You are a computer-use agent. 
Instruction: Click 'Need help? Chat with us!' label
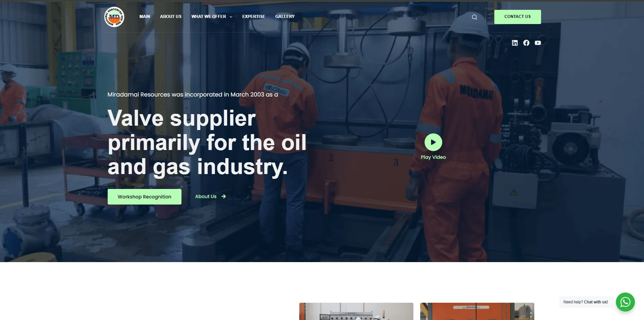pyautogui.click(x=586, y=302)
